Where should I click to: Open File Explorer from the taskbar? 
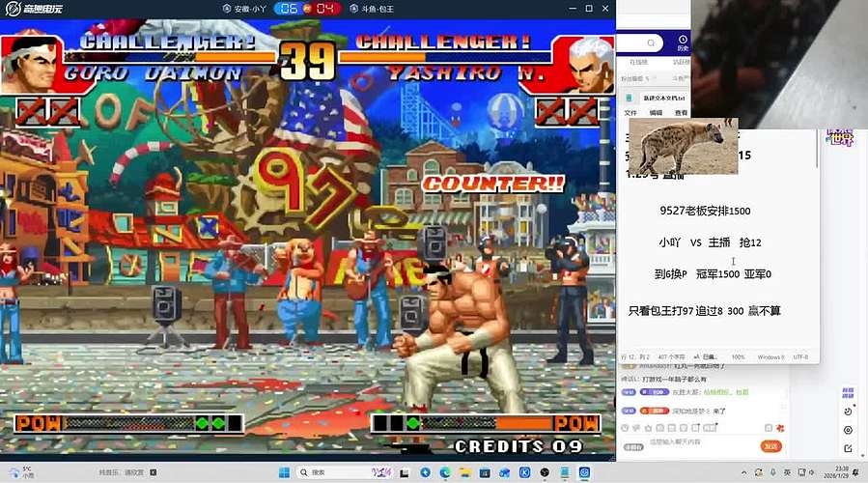[x=465, y=472]
